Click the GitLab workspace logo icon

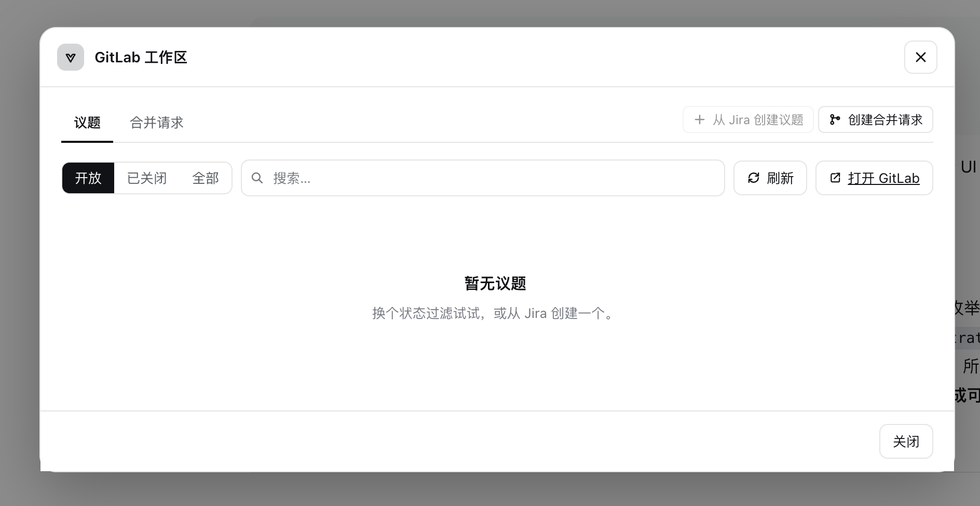click(71, 57)
